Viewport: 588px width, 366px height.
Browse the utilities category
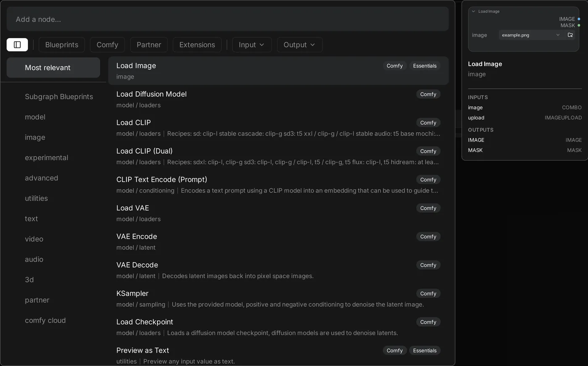coord(36,198)
